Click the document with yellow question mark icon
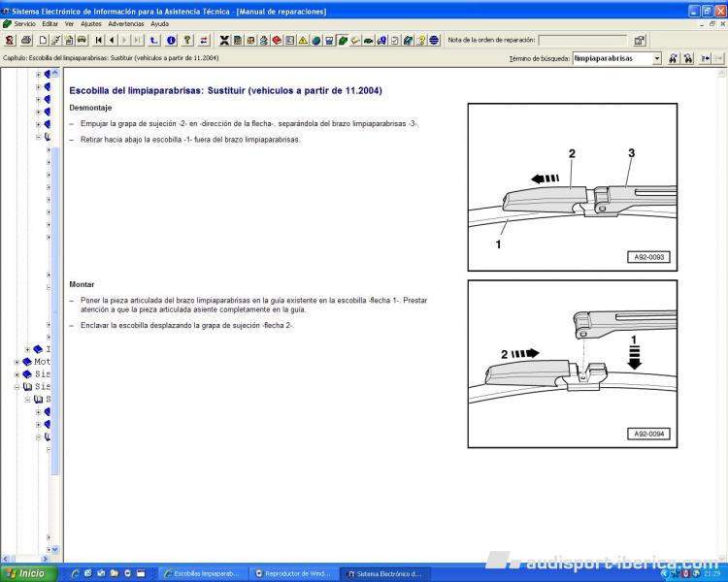Screen dimensions: 728x582 (x=420, y=41)
